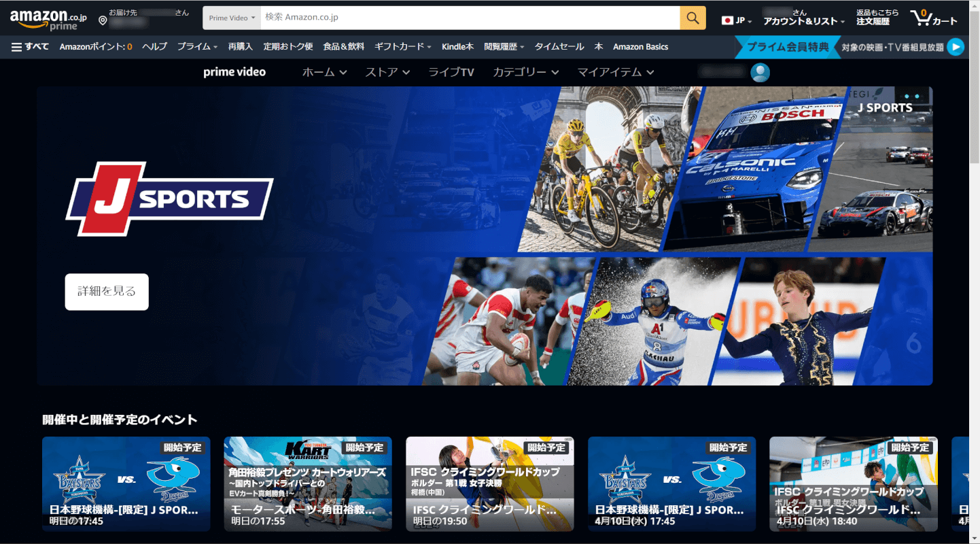Open the IFSC 男子決勝 card at 18:40
This screenshot has height=544, width=980.
point(854,483)
